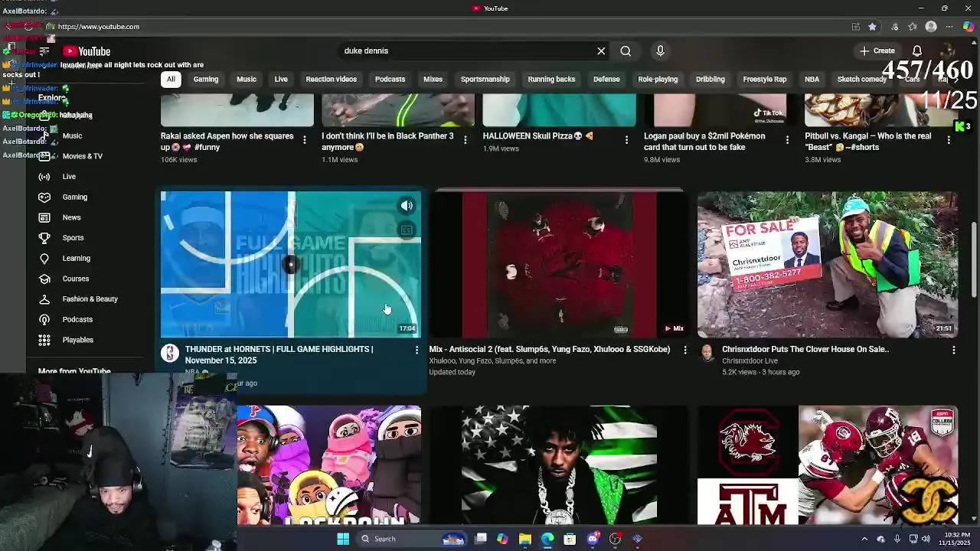This screenshot has height=551, width=980.
Task: Open options for THUNDER at HORNETS video
Action: [x=416, y=350]
